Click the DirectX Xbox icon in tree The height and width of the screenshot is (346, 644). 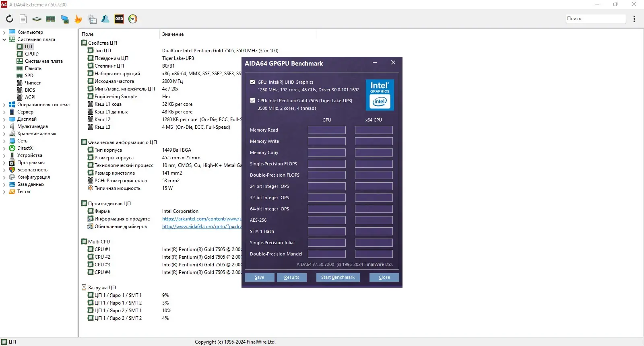pyautogui.click(x=12, y=148)
